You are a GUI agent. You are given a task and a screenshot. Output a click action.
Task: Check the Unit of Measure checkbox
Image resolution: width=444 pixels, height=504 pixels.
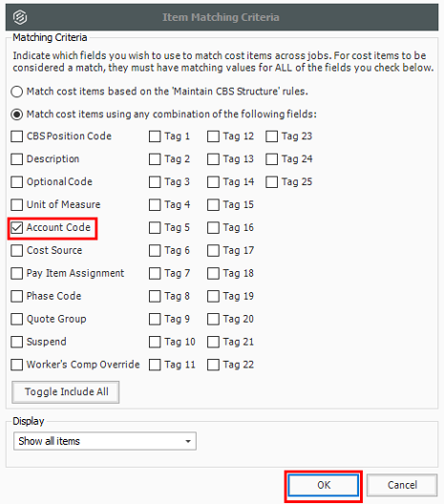[x=17, y=204]
